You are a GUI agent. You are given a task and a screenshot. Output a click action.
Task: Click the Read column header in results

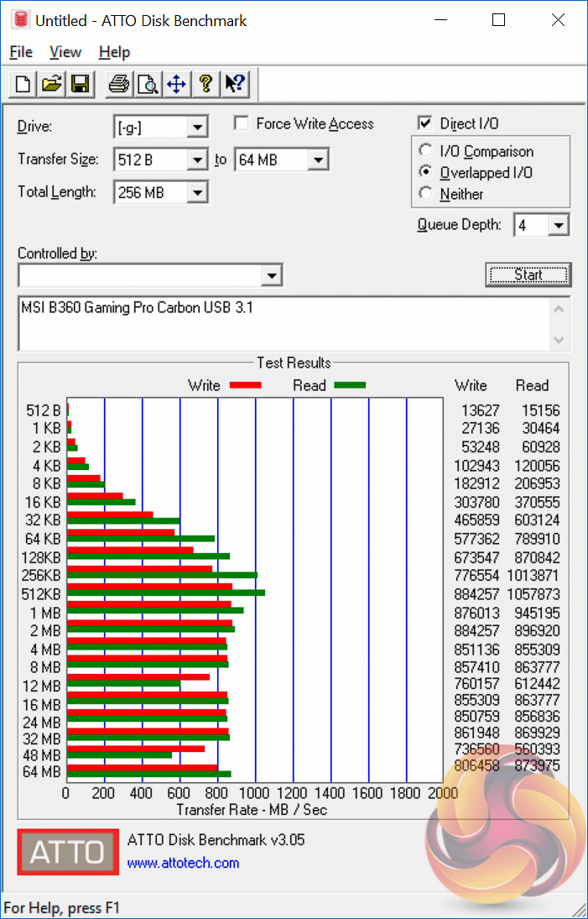pyautogui.click(x=532, y=386)
